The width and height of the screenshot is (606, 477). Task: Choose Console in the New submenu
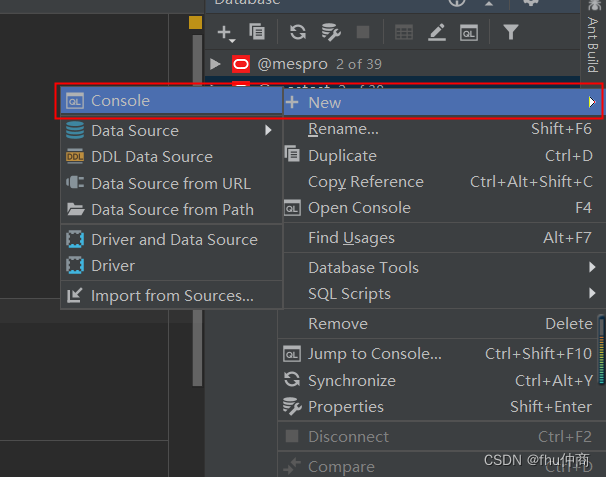click(x=172, y=101)
